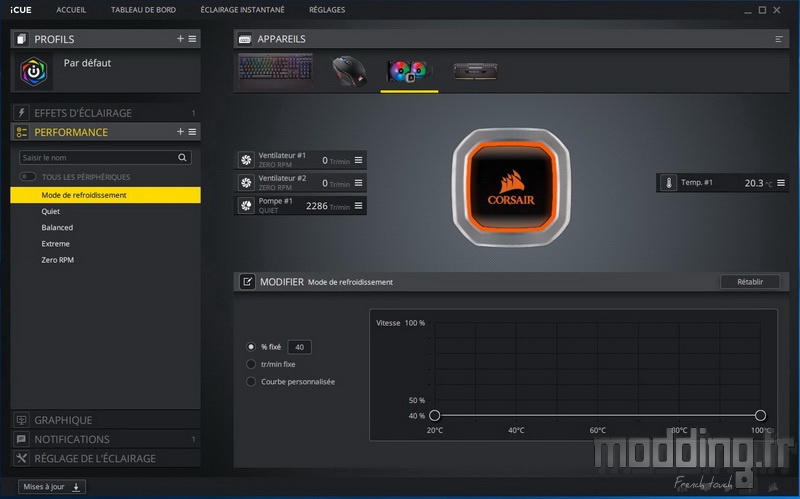The image size is (800, 499).
Task: Open Ventilateur #1 options menu
Action: 359,160
